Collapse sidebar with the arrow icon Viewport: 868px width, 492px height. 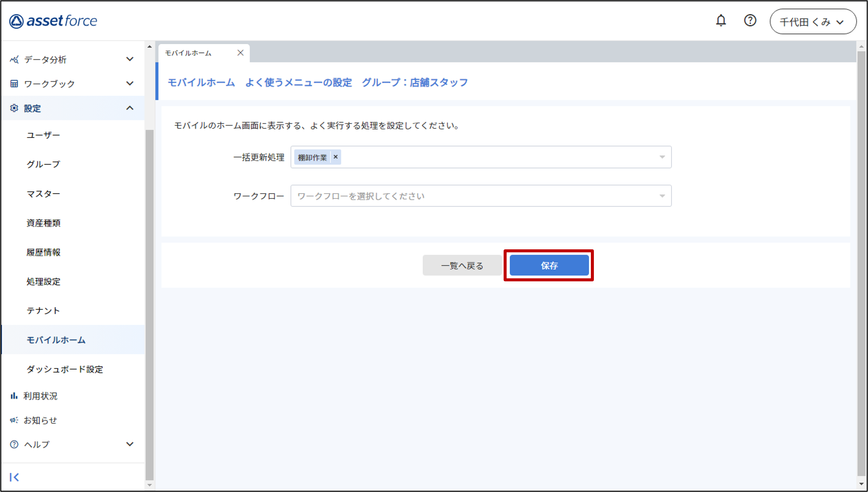[x=14, y=477]
